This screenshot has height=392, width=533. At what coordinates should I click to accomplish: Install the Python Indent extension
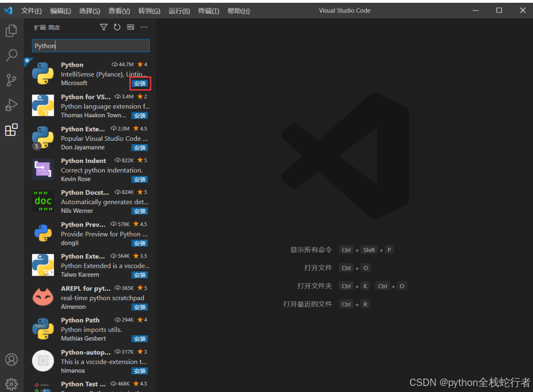(x=140, y=179)
